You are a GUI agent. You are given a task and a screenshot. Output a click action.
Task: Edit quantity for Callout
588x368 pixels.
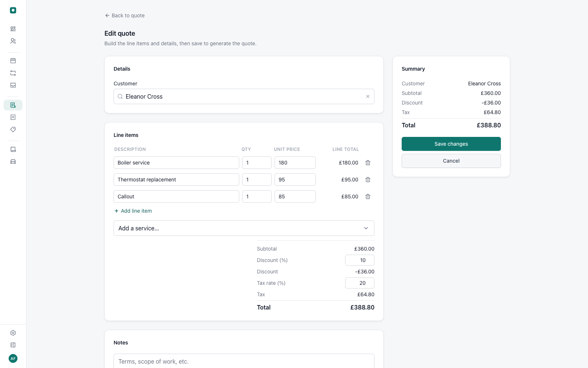(x=257, y=197)
